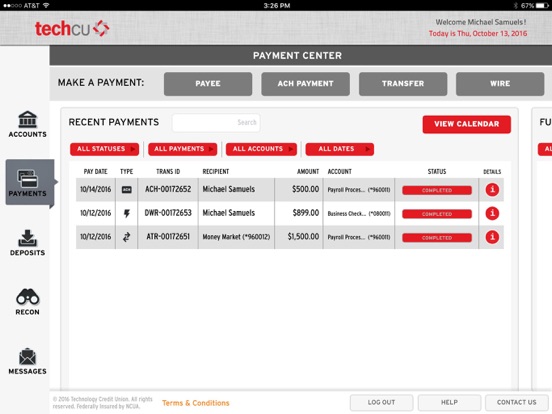The width and height of the screenshot is (552, 414).
Task: Click the transfer arrows type icon
Action: click(126, 237)
